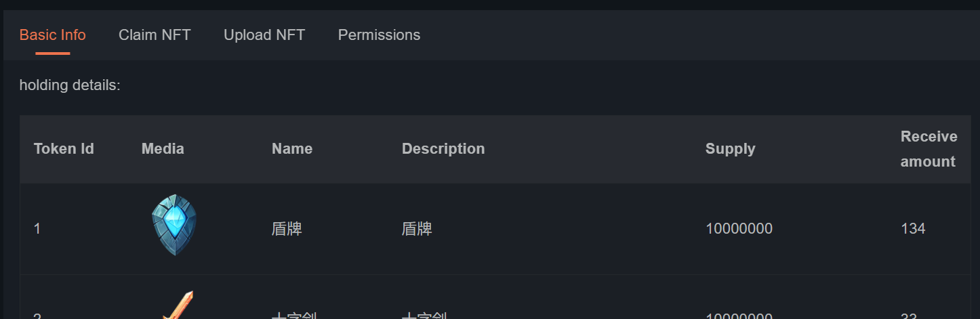The width and height of the screenshot is (980, 319).
Task: Click the receive amount 33
Action: 909,315
